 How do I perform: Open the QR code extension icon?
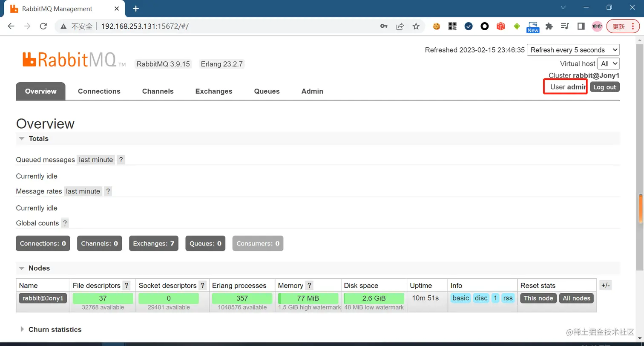click(452, 26)
